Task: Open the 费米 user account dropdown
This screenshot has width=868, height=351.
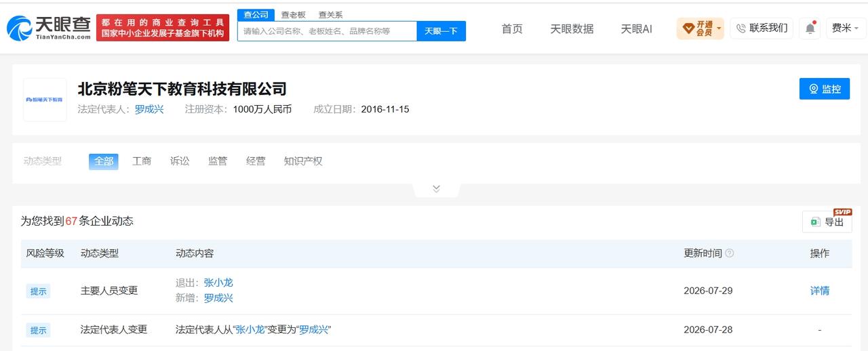Action: [846, 28]
